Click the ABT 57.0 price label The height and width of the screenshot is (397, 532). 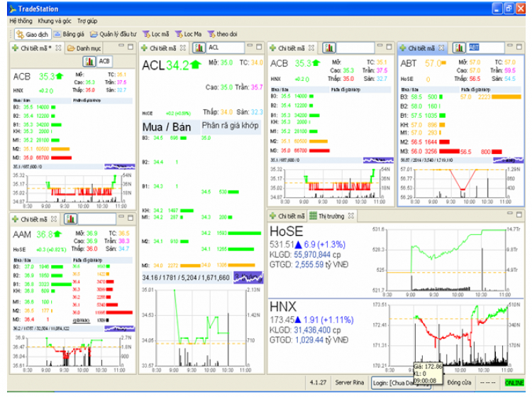tap(433, 63)
